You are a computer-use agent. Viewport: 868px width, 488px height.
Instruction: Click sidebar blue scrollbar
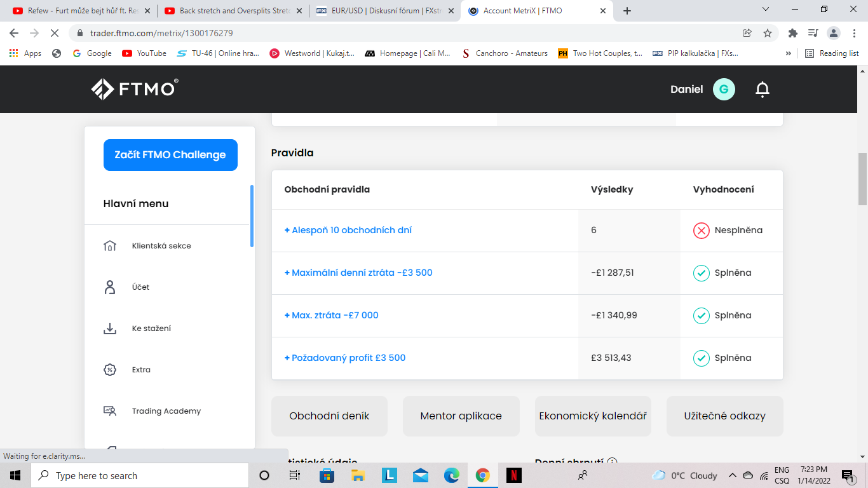[252, 216]
